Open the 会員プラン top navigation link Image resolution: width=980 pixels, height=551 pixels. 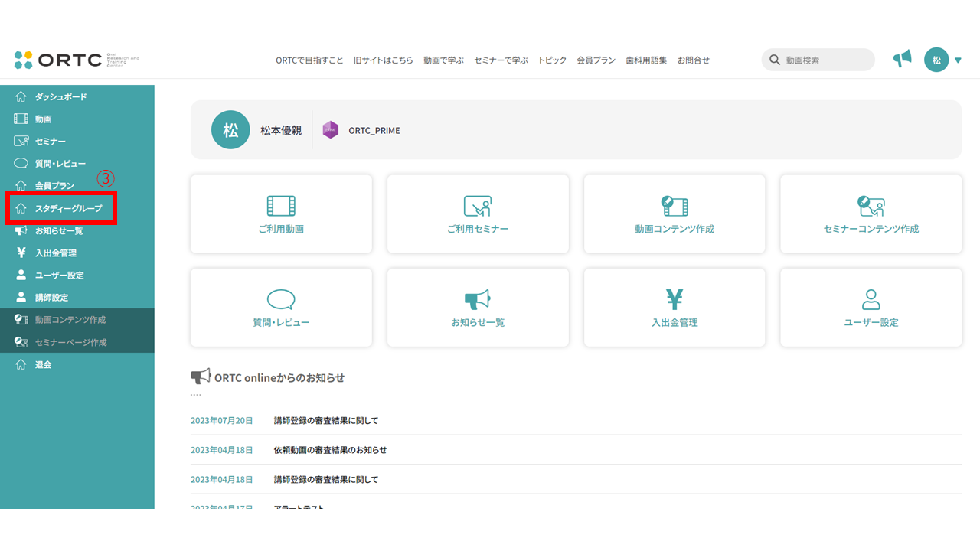coord(596,60)
